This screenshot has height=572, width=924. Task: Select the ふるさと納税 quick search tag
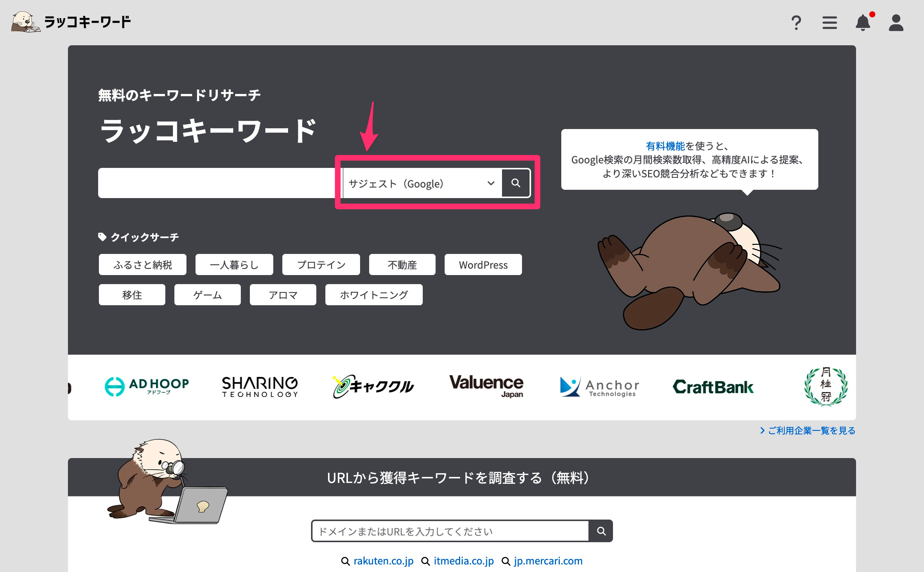click(143, 264)
